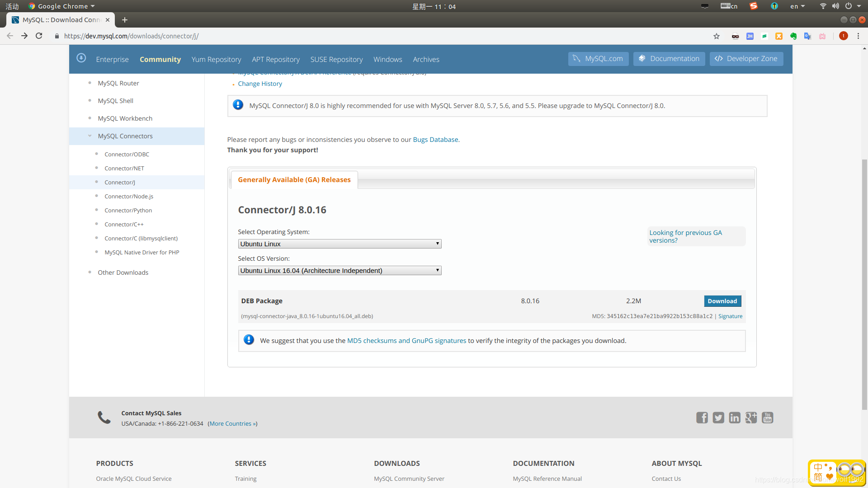Click the Evernote elephant extension icon
Viewport: 868px width, 488px height.
pyautogui.click(x=793, y=36)
